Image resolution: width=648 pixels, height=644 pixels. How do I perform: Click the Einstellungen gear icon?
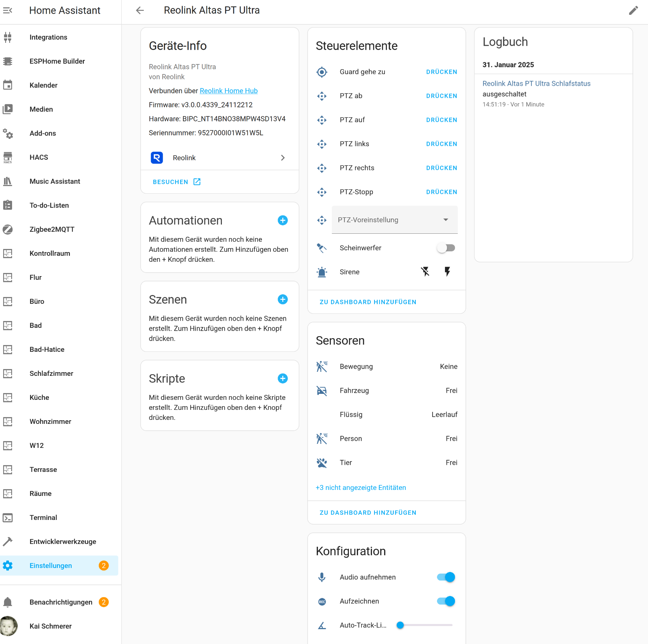click(x=8, y=566)
